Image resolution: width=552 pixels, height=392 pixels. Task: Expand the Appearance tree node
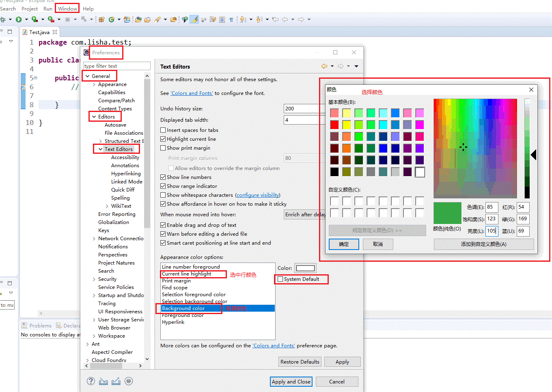[94, 84]
